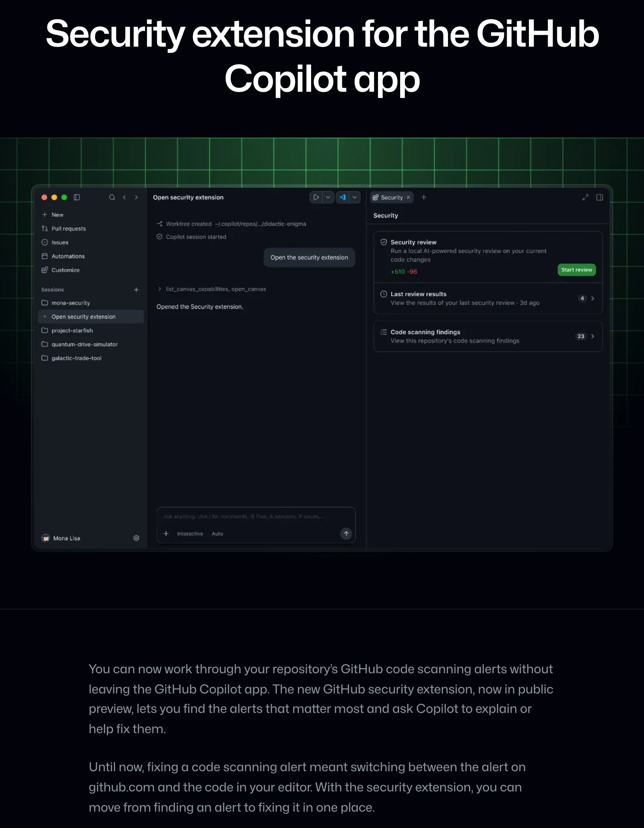The width and height of the screenshot is (644, 828).
Task: Select the Open security extension session
Action: click(91, 317)
